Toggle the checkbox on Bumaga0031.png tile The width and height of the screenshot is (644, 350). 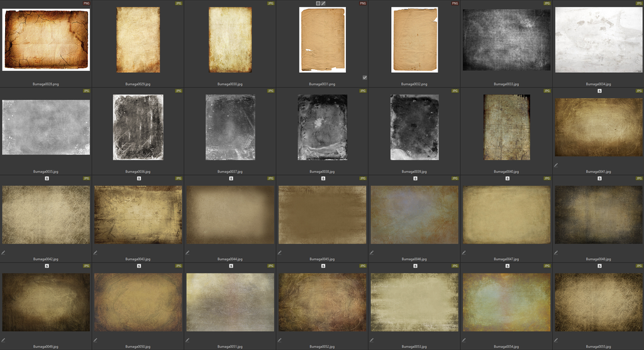point(365,77)
